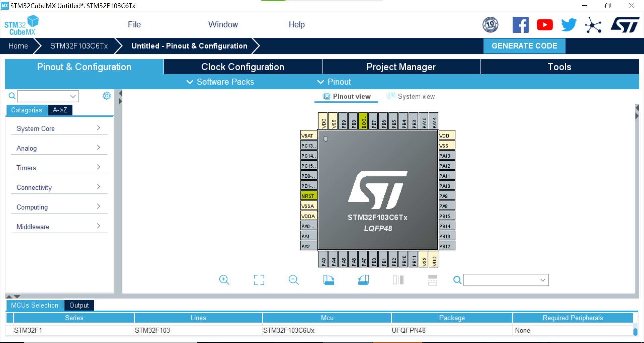Select the Categories tab

[26, 110]
